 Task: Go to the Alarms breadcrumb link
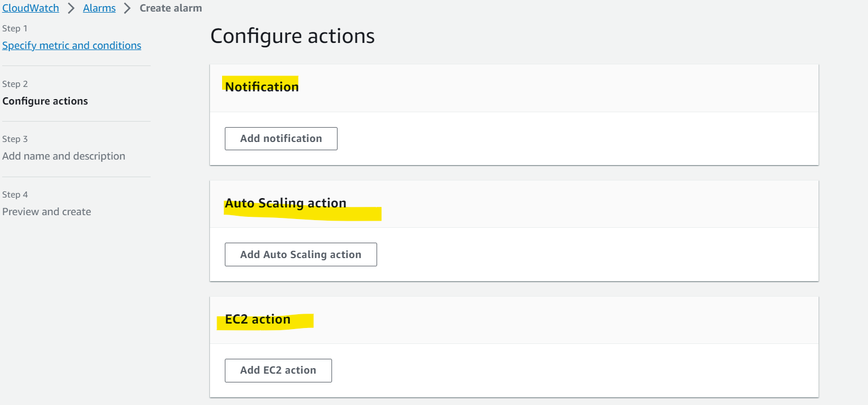(99, 8)
